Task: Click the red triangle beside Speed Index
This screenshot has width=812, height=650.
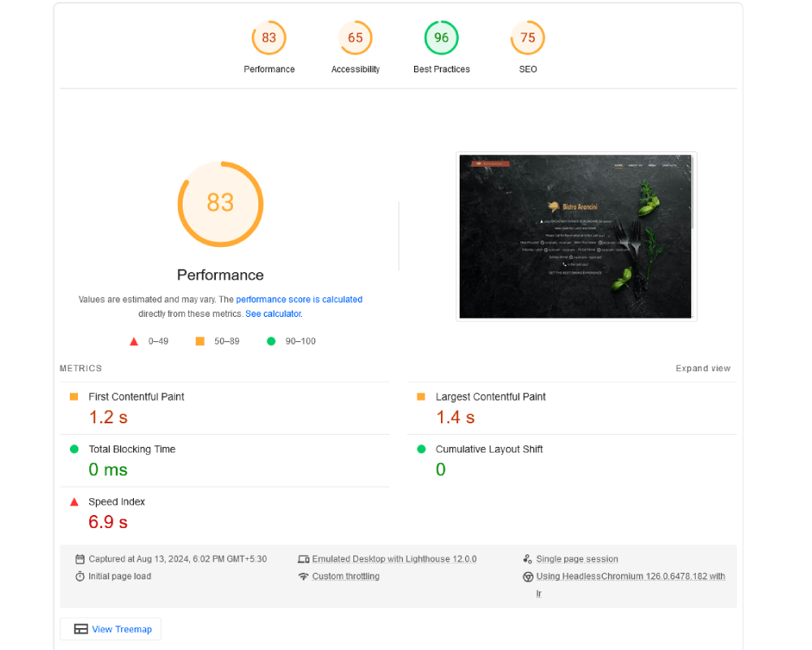Action: [x=73, y=501]
